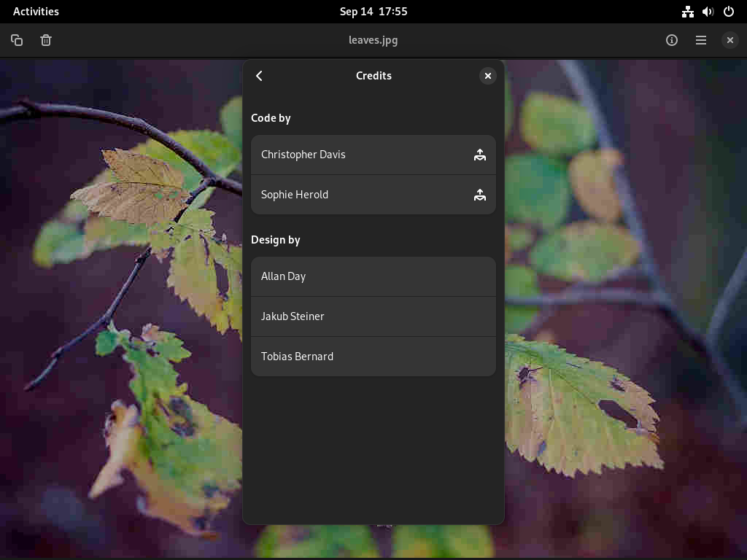747x560 pixels.
Task: Go back from the Credits page
Action: pyautogui.click(x=259, y=76)
